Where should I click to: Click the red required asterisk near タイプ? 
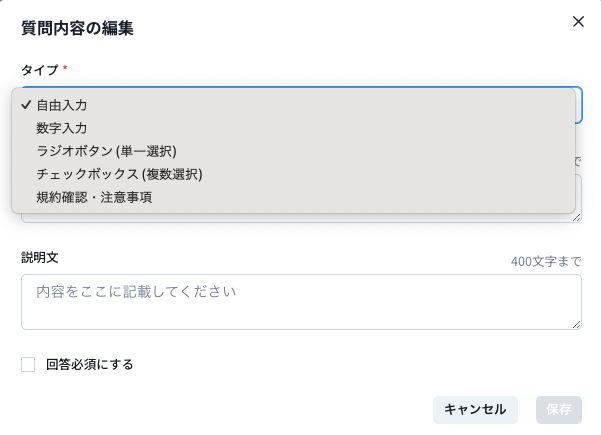(65, 69)
